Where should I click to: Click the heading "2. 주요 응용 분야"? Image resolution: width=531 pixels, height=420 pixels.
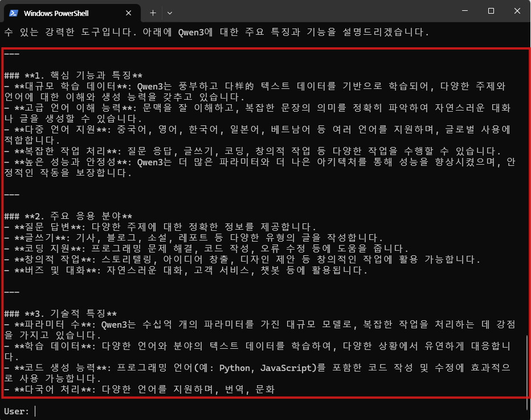click(68, 216)
